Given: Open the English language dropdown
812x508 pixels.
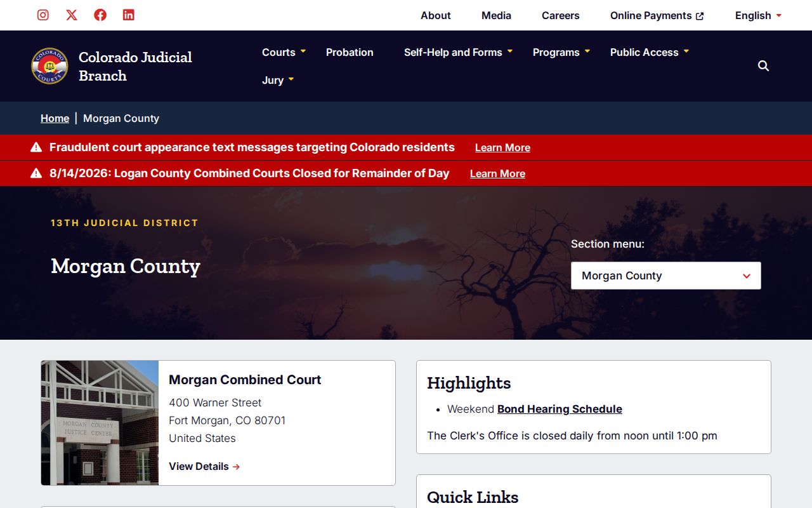Looking at the screenshot, I should [x=758, y=15].
